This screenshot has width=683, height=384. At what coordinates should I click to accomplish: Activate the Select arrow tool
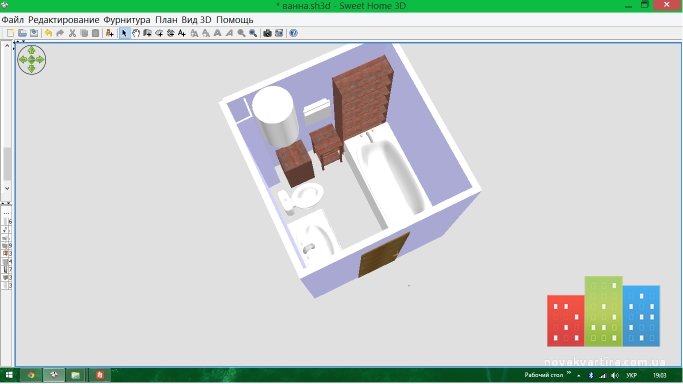pyautogui.click(x=124, y=33)
